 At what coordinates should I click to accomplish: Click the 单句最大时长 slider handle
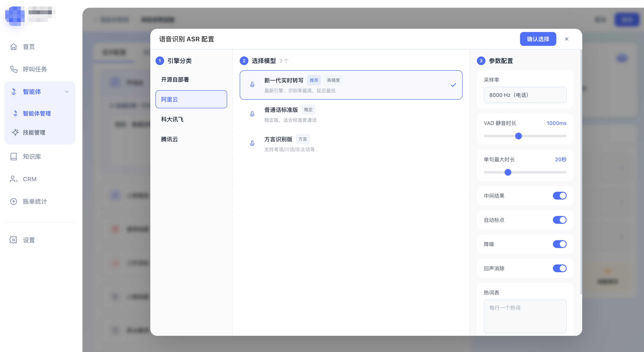click(x=508, y=172)
